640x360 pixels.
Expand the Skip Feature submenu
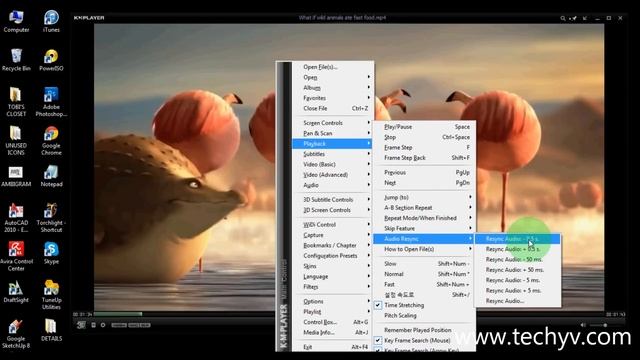pyautogui.click(x=424, y=228)
